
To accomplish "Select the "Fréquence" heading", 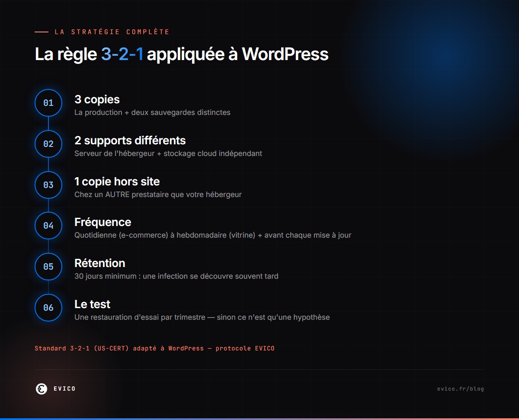I will [x=103, y=222].
